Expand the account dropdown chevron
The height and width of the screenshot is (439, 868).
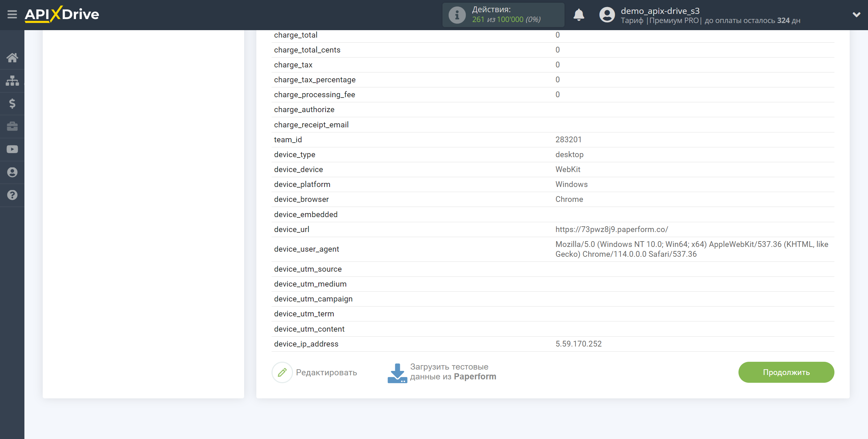[x=856, y=15]
